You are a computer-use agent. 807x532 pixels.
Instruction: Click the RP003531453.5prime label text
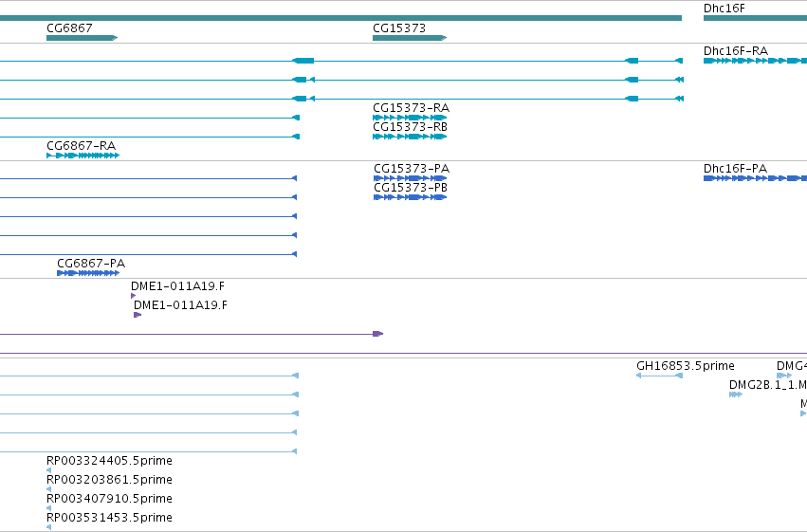coord(109,518)
